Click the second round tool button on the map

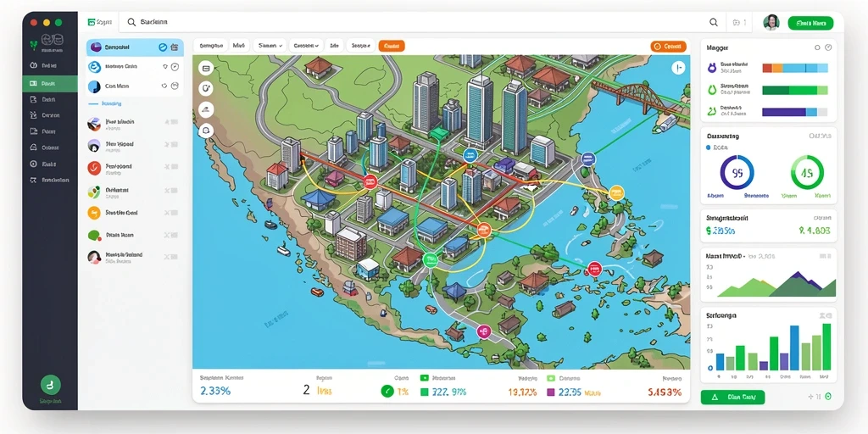click(x=206, y=88)
